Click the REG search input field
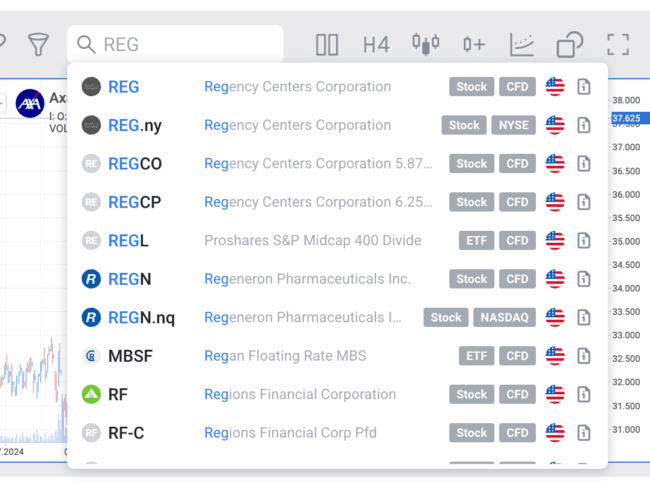This screenshot has width=650, height=482. tap(175, 44)
